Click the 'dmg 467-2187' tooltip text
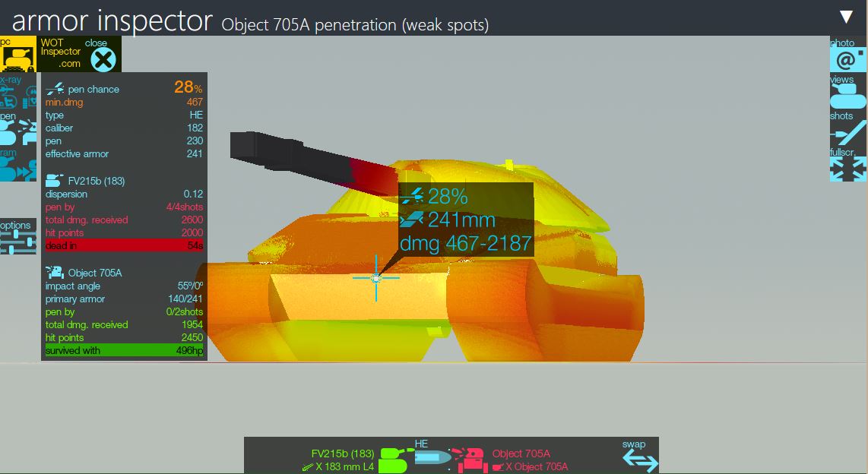The image size is (868, 474). [466, 243]
